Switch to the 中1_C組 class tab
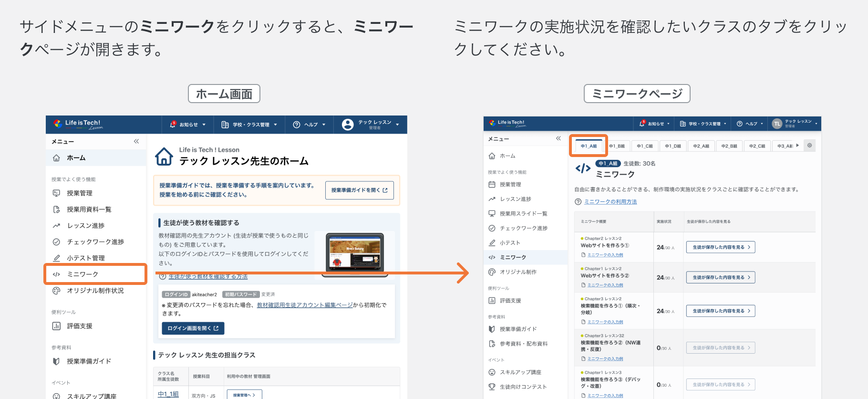The image size is (868, 399). [x=645, y=146]
